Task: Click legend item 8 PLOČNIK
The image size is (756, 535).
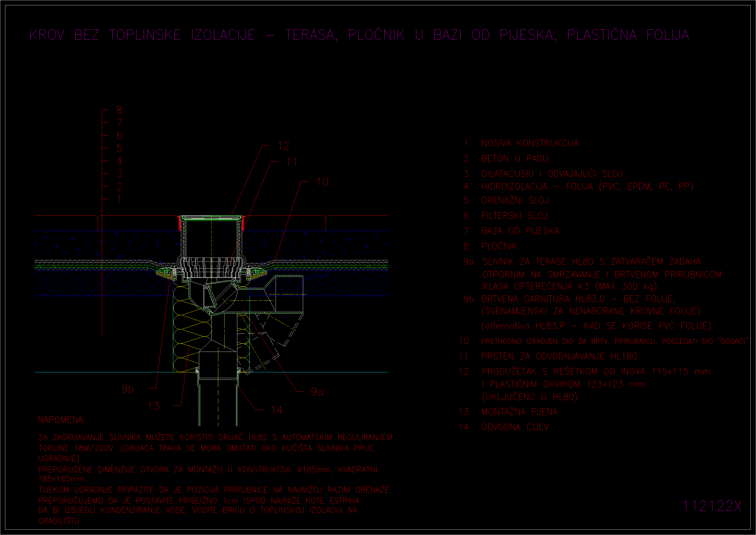Action: point(499,246)
